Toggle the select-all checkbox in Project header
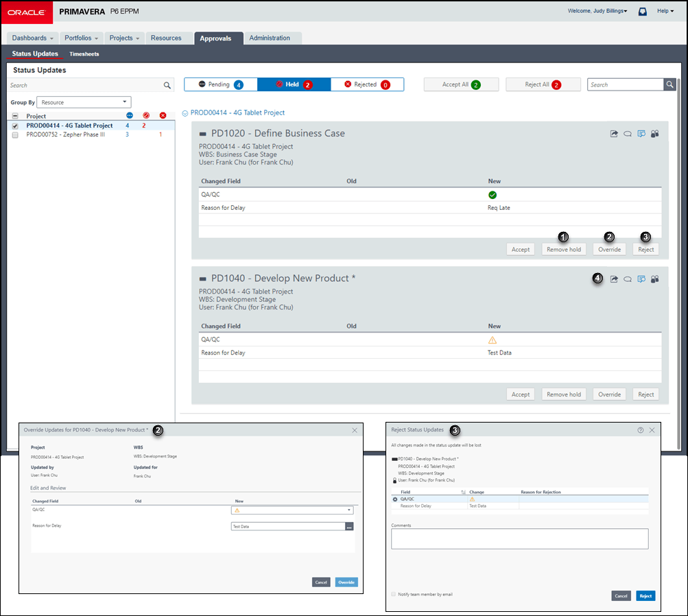The width and height of the screenshot is (688, 616). point(15,116)
